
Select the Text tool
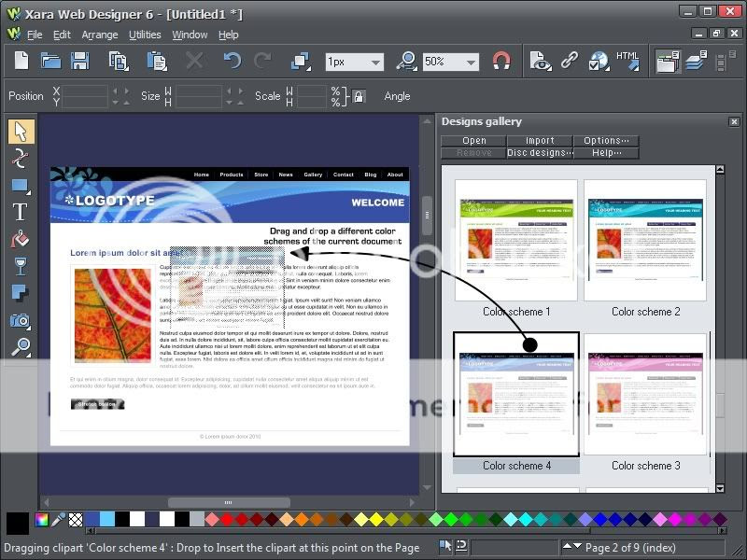point(20,212)
